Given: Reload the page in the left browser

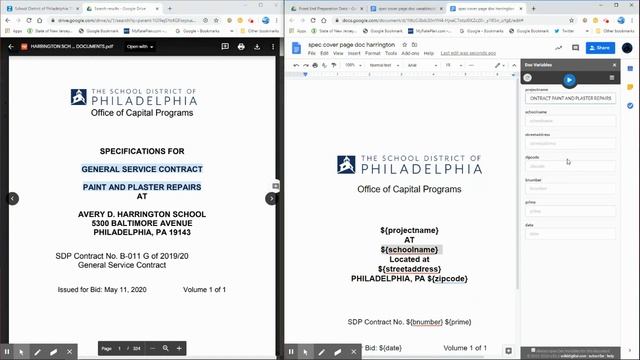Looking at the screenshot, I should [29, 20].
